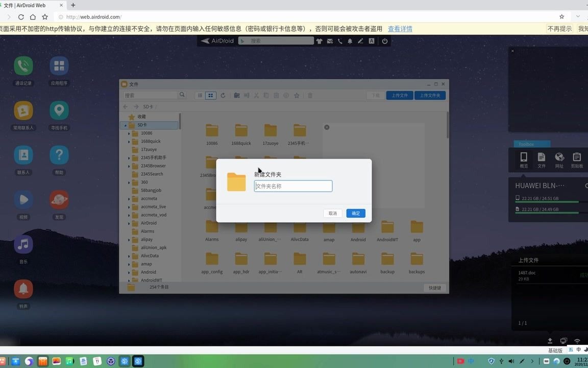Viewport: 588px width, 368px height.
Task: Expand the accmeta folder tree node
Action: coord(129,199)
